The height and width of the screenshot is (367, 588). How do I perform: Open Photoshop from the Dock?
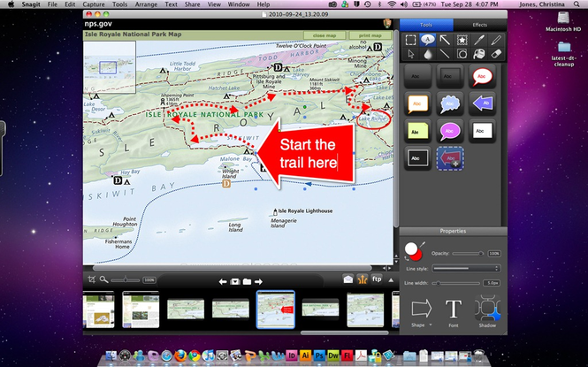319,355
